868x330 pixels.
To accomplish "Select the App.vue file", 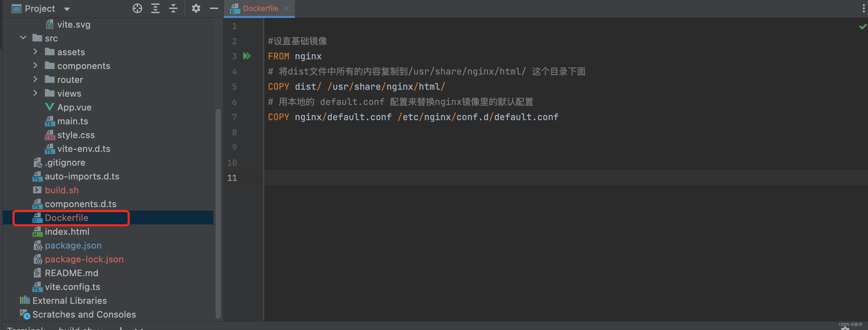I will [x=74, y=107].
